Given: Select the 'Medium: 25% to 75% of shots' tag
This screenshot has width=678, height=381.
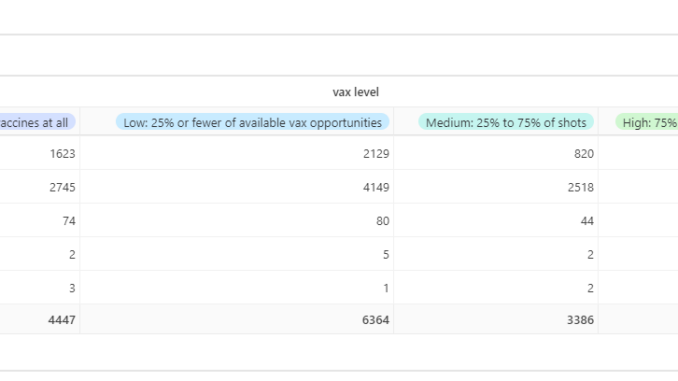Looking at the screenshot, I should 506,122.
